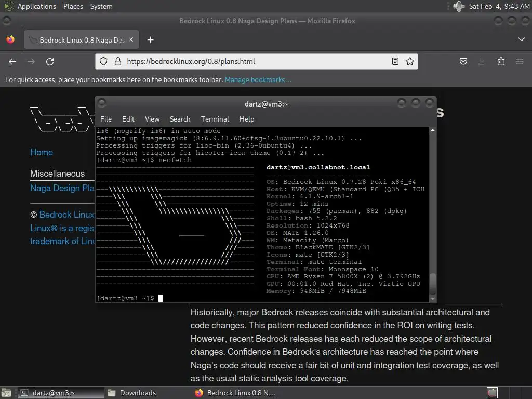
Task: Click the Firefox forward arrow
Action: click(x=31, y=61)
